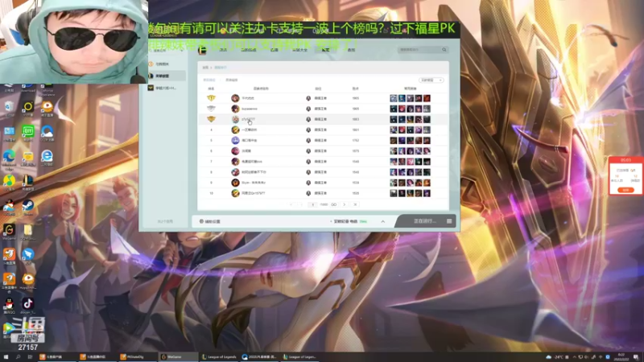Go to next page of rankings
The image size is (644, 362).
coord(345,204)
